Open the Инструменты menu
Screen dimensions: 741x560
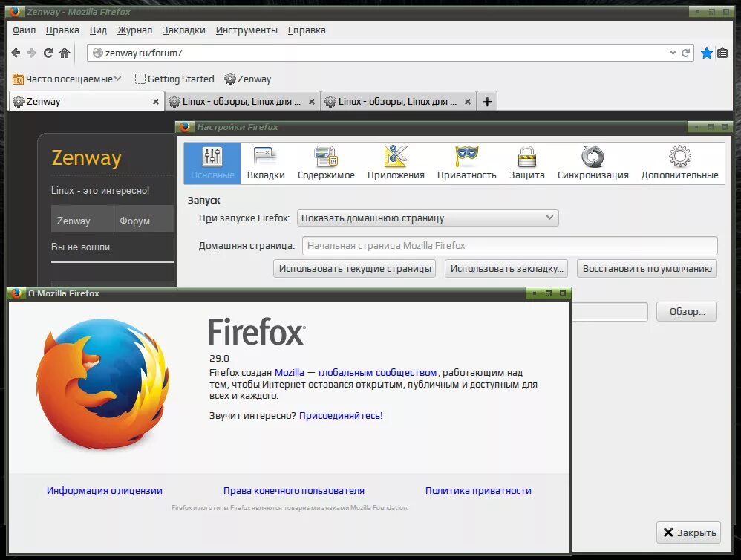pos(247,30)
